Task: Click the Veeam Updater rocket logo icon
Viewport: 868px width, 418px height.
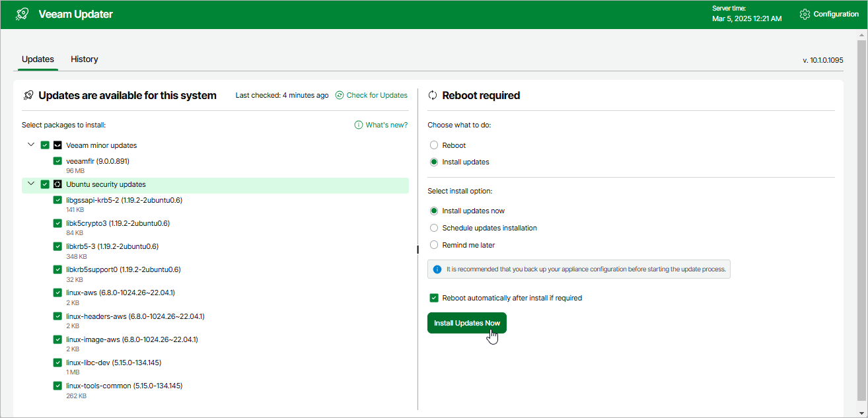Action: pos(22,14)
